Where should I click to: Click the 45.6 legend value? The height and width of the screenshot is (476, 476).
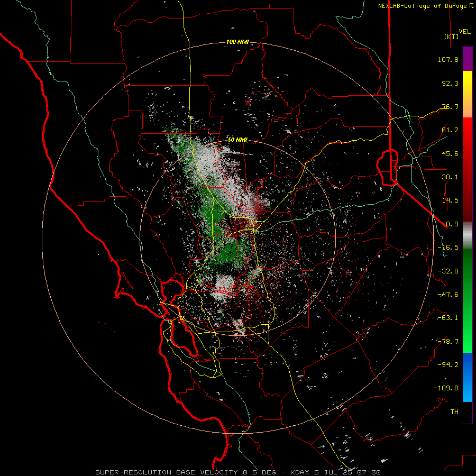click(450, 153)
